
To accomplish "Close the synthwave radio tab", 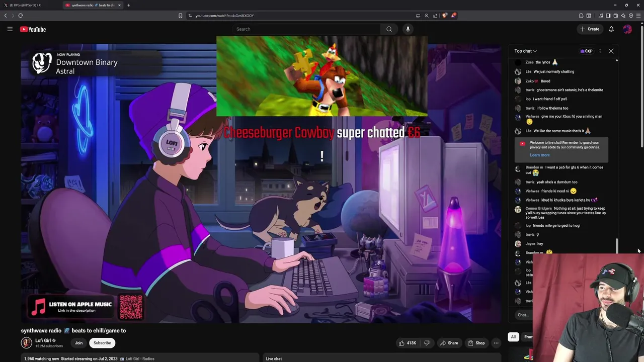I will tap(119, 5).
